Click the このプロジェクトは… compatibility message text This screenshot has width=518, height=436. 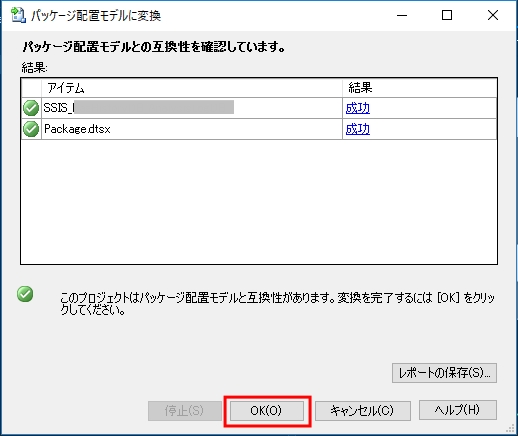277,303
